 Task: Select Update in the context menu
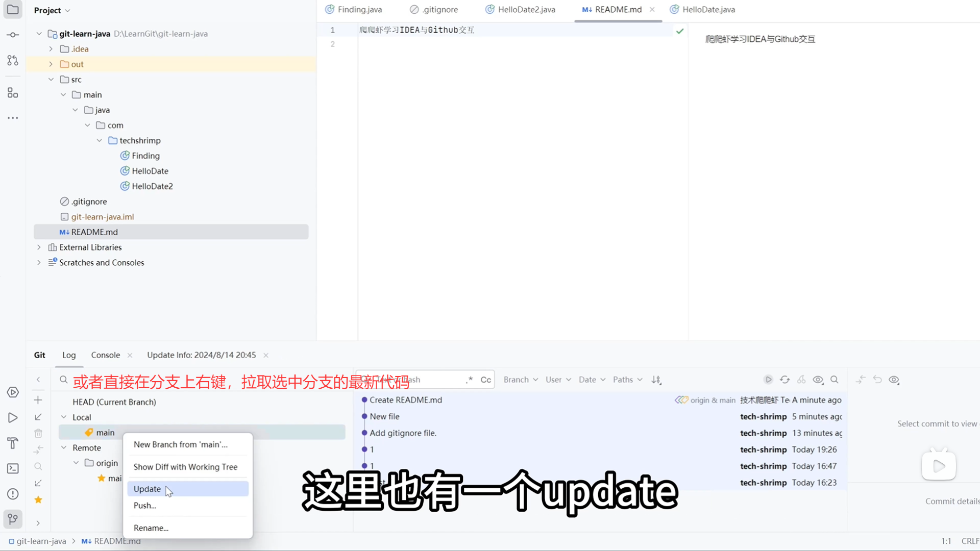147,489
